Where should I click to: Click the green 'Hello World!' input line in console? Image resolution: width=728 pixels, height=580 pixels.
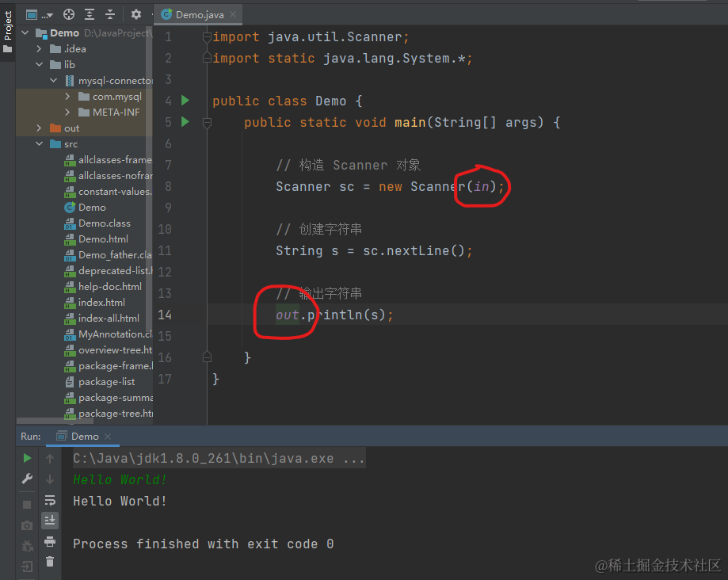[x=120, y=479]
